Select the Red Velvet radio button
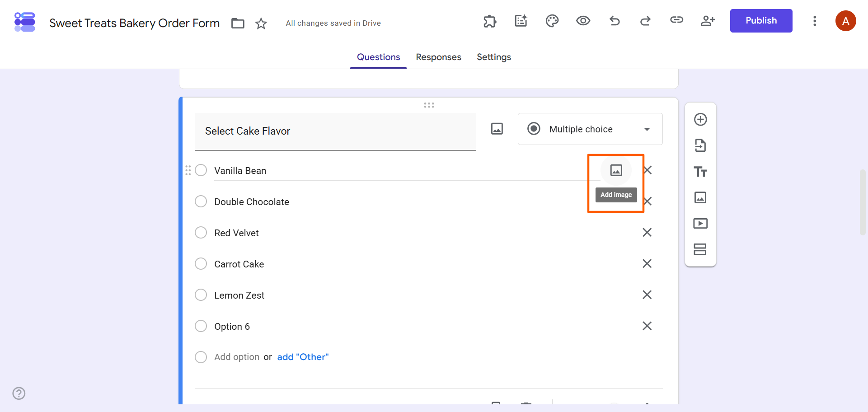This screenshot has width=868, height=412. tap(201, 233)
